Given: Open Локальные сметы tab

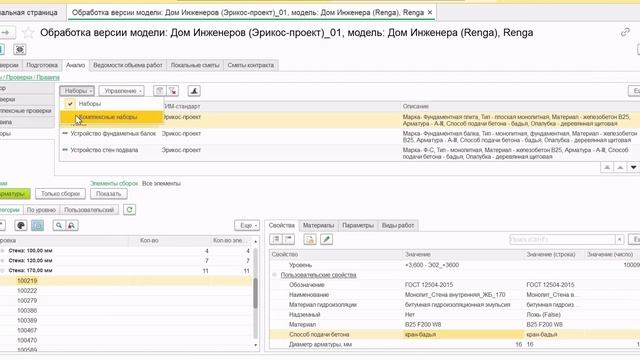Looking at the screenshot, I should pos(195,65).
